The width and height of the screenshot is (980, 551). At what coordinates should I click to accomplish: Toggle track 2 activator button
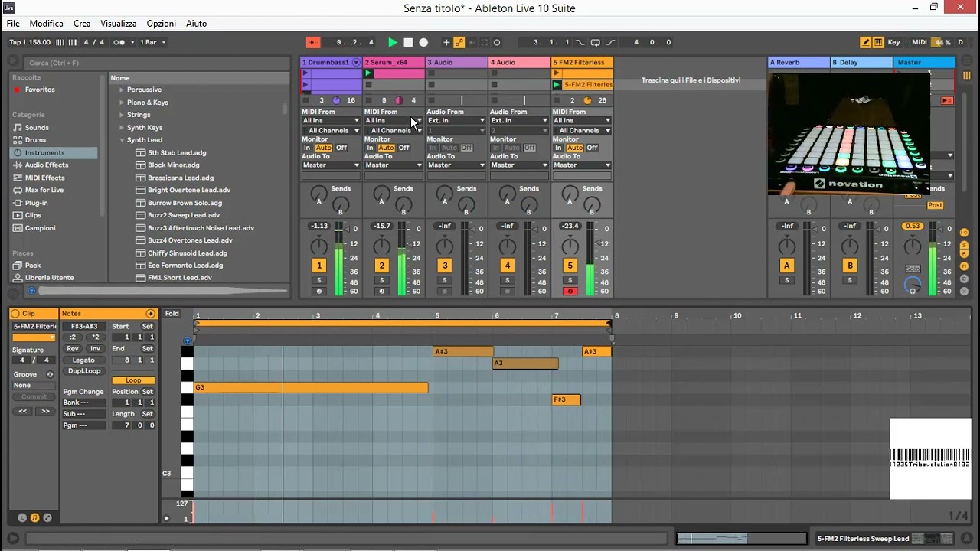(381, 266)
